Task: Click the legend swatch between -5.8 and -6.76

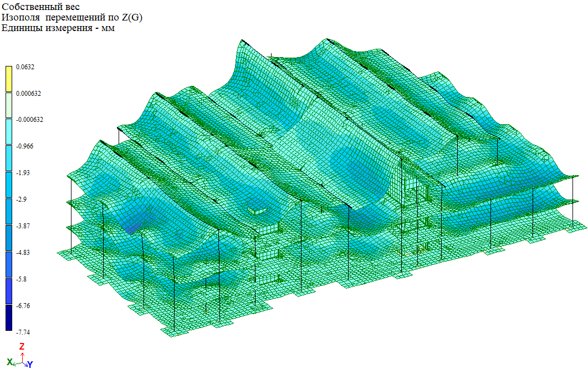Action: click(x=9, y=291)
